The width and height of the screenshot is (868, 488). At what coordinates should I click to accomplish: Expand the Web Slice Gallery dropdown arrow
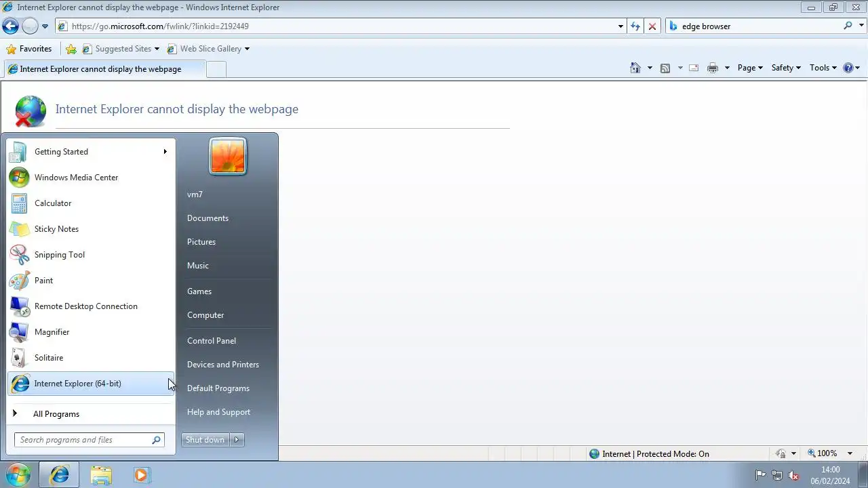pos(247,49)
